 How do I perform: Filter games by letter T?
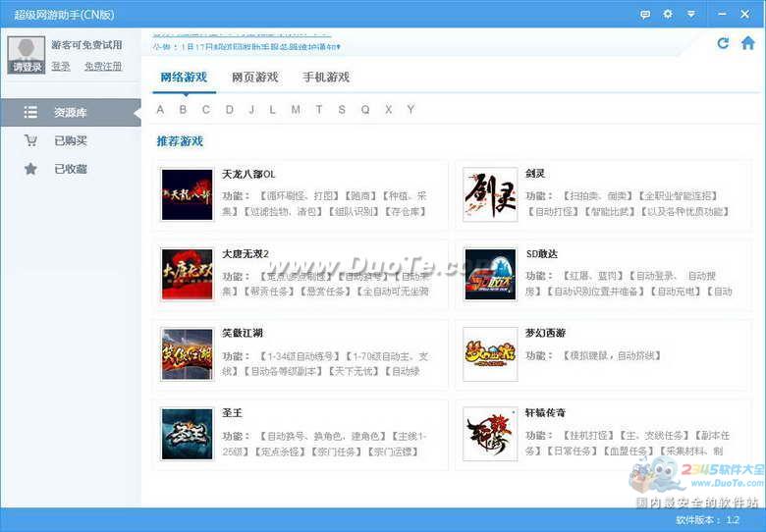tap(319, 110)
